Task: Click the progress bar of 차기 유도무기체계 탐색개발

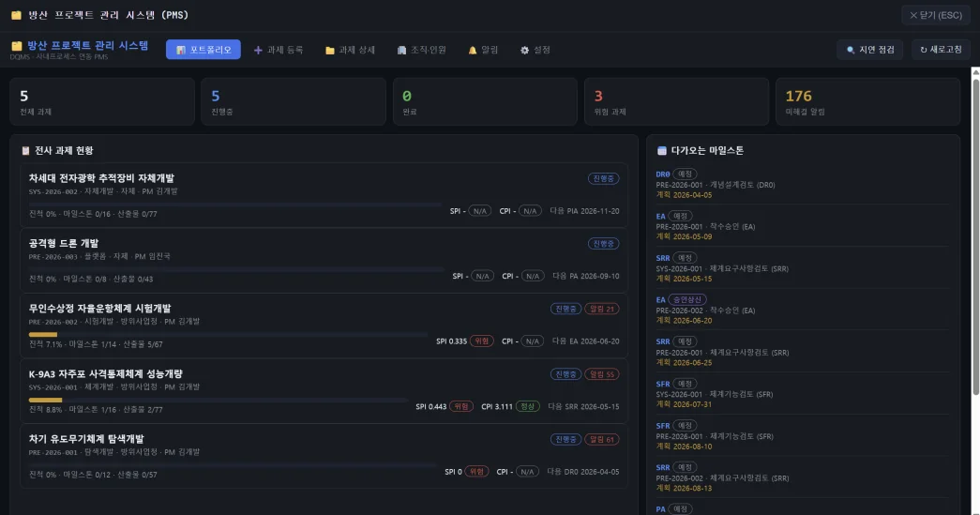Action: [233, 465]
